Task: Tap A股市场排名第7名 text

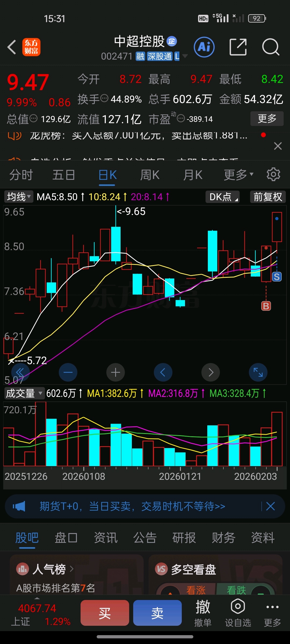Action: tap(56, 588)
